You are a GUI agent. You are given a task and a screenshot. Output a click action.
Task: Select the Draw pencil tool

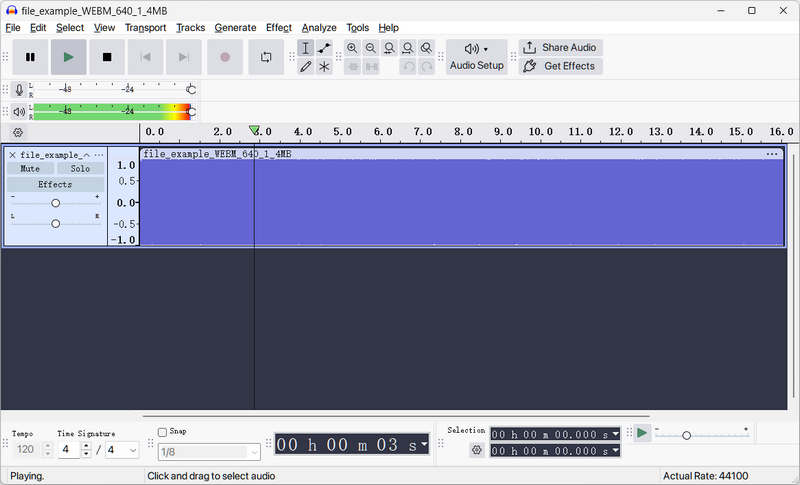point(305,66)
